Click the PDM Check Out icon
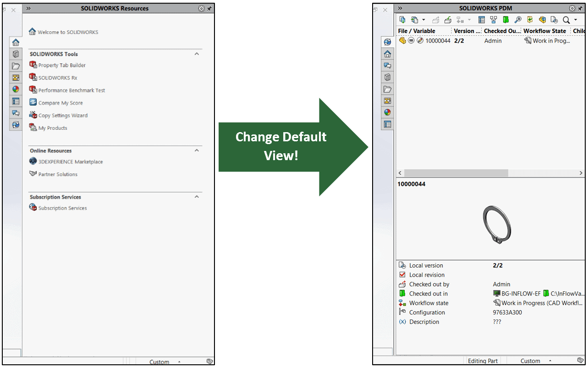The width and height of the screenshot is (588, 368). (x=436, y=20)
